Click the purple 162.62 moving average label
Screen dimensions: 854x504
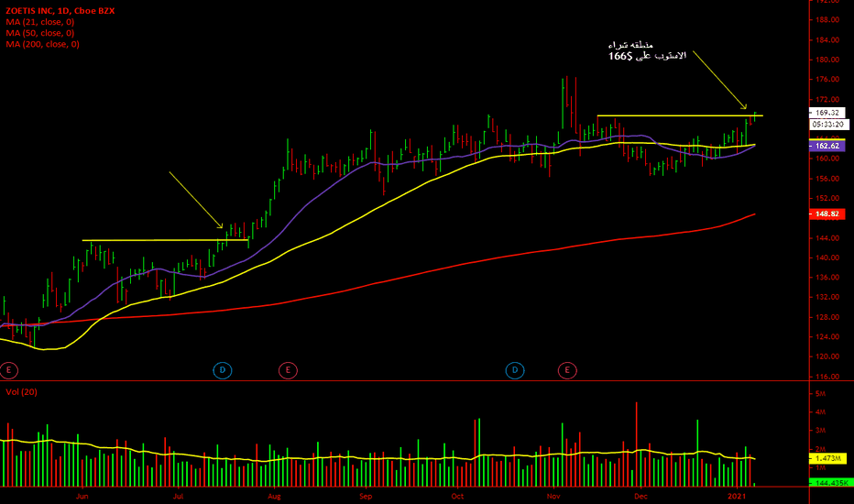click(827, 146)
